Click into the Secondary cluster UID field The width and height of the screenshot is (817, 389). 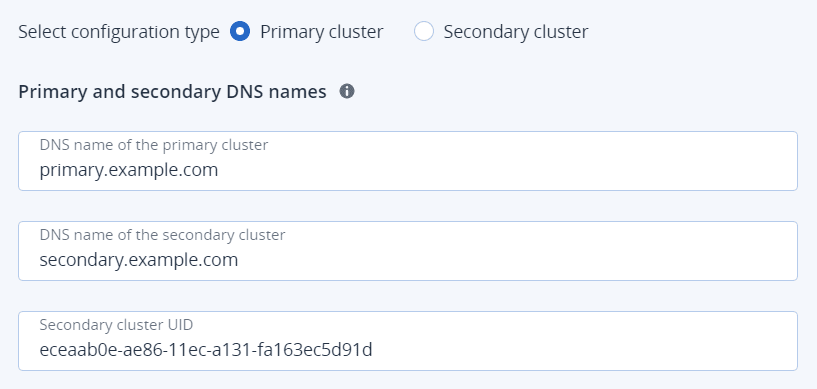tap(408, 341)
